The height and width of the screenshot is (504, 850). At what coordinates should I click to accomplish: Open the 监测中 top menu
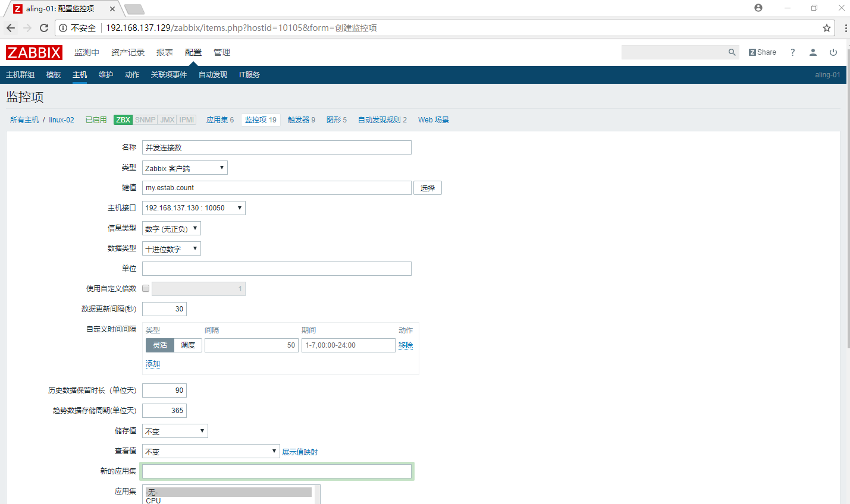[x=87, y=52]
